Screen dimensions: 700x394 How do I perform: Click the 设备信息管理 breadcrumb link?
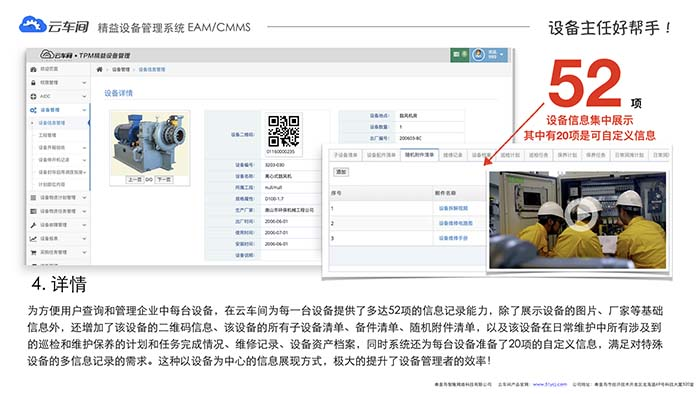[x=152, y=70]
